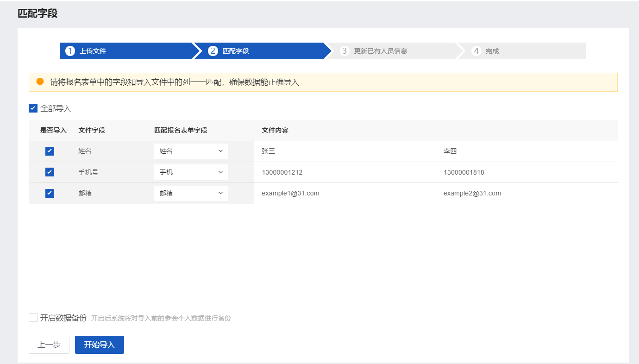Toggle import checkbox for 姓名 row
The image size is (639, 364).
(x=50, y=151)
